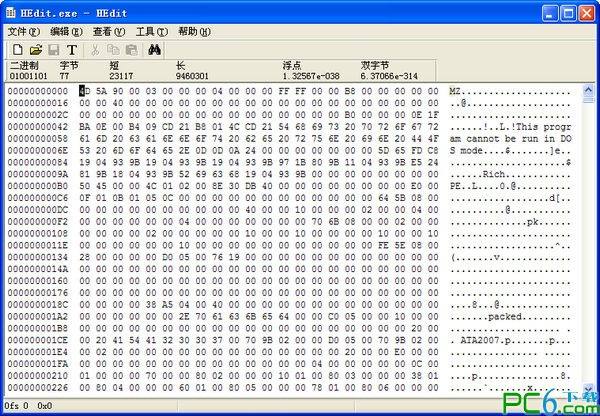Click the Save disk icon
The image size is (600, 416).
[54, 49]
